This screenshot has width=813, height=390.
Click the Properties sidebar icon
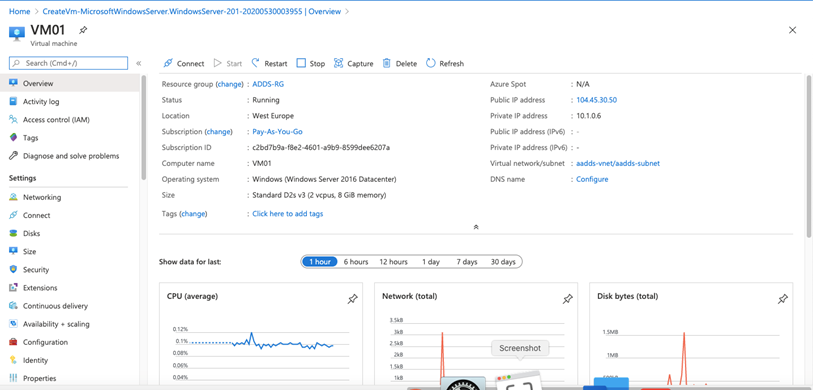click(x=13, y=378)
